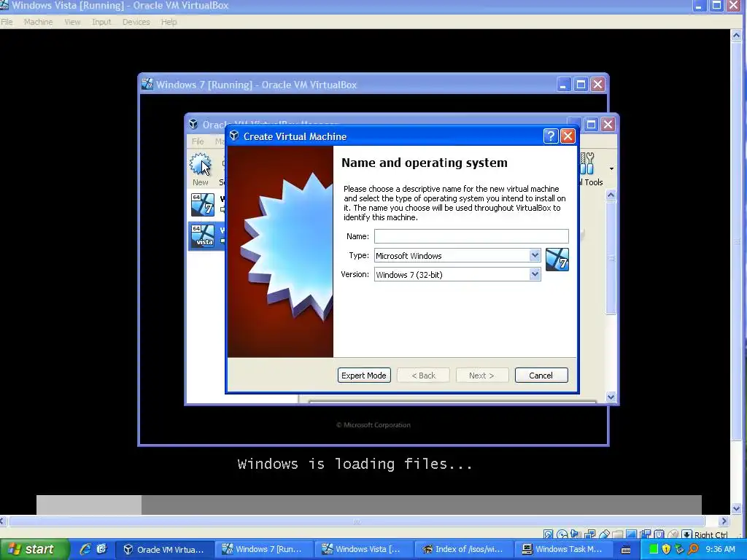Click the optical disc status icon
Image resolution: width=747 pixels, height=560 pixels.
coord(562,534)
